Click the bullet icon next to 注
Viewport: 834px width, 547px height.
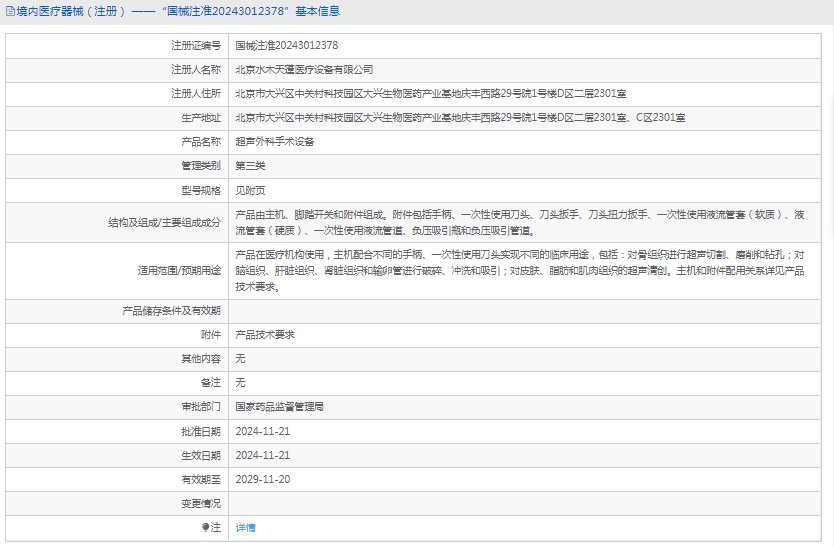(x=206, y=527)
